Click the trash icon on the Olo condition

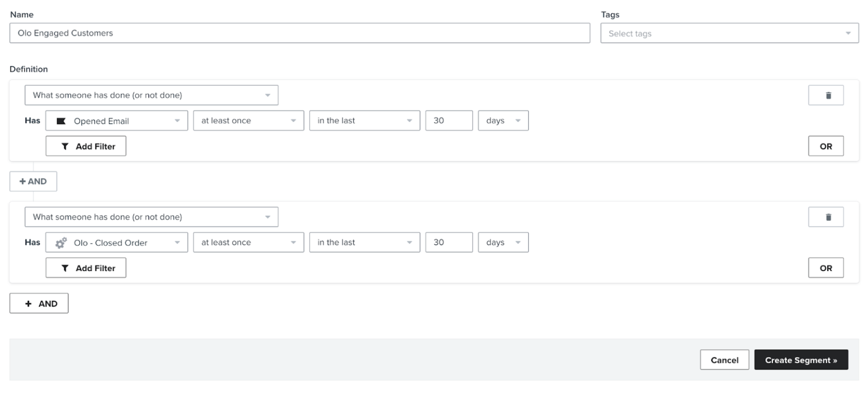point(827,217)
